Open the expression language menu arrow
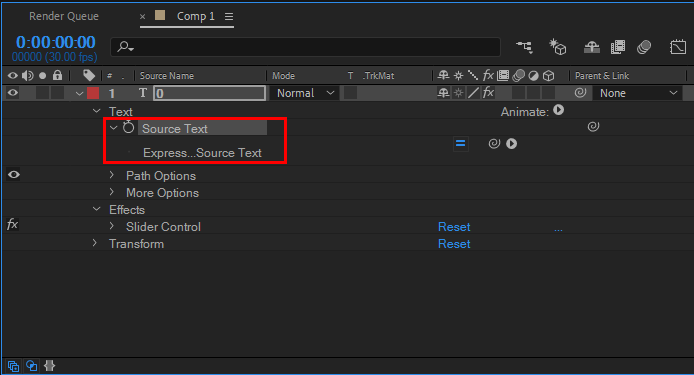694x375 pixels. click(x=512, y=143)
